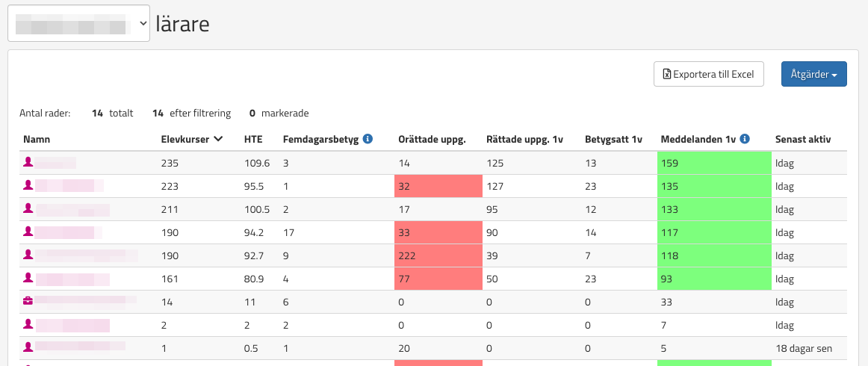Click the person icon in the 18 dagar sen row
This screenshot has width=868, height=366.
[x=28, y=347]
